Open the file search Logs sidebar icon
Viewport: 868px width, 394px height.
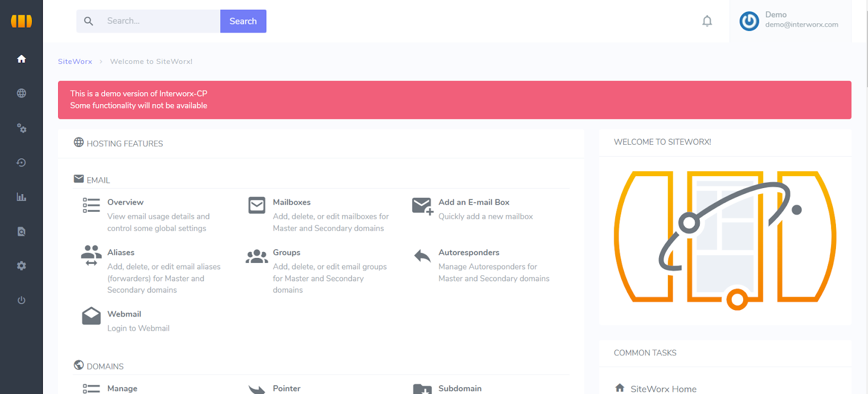coord(21,231)
